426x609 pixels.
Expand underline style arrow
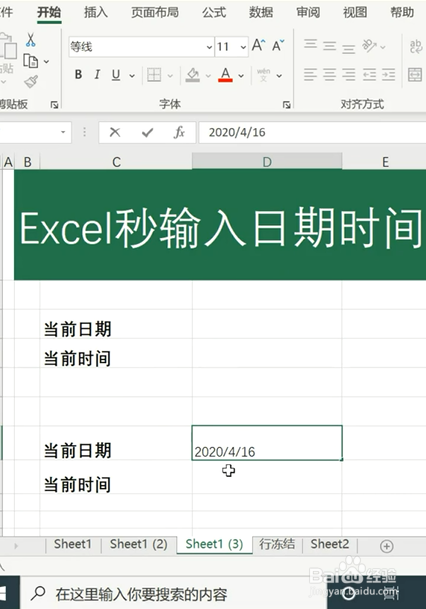click(x=132, y=75)
